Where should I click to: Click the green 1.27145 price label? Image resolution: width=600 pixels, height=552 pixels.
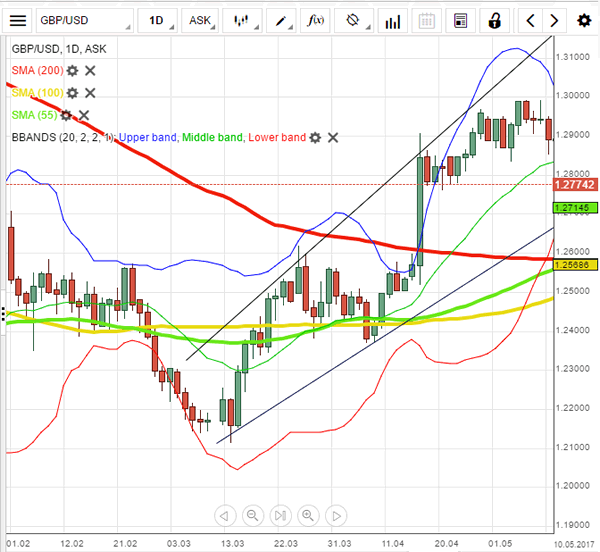pos(575,208)
